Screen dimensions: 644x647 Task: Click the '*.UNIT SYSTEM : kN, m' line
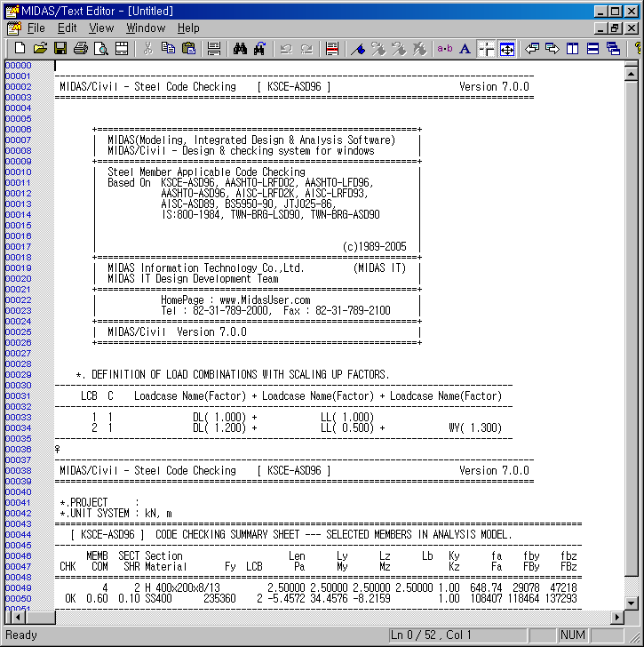[115, 514]
